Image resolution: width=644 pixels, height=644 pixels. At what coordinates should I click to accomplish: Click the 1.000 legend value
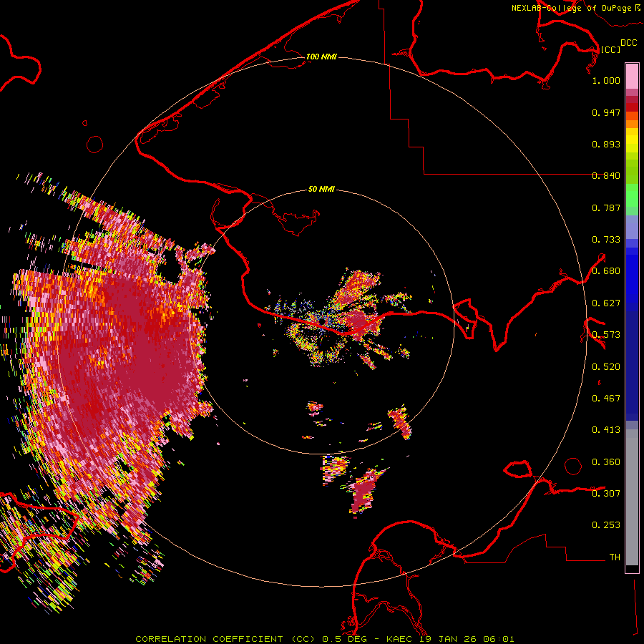pos(606,80)
